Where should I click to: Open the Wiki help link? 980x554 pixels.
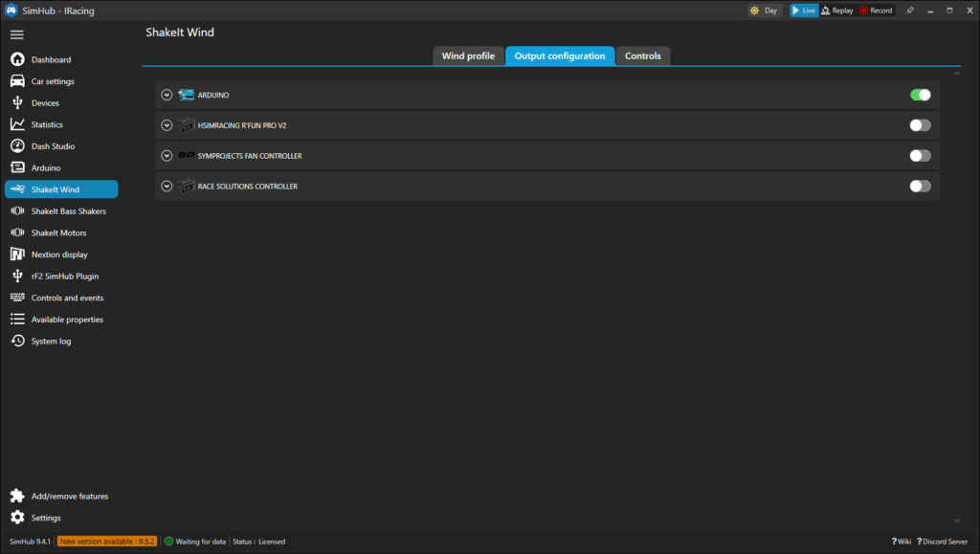[901, 542]
